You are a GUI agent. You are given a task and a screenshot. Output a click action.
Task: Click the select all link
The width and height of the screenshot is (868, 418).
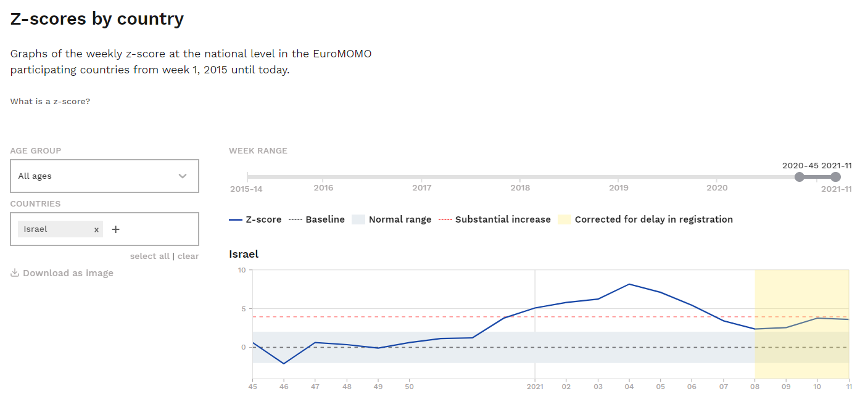click(149, 256)
